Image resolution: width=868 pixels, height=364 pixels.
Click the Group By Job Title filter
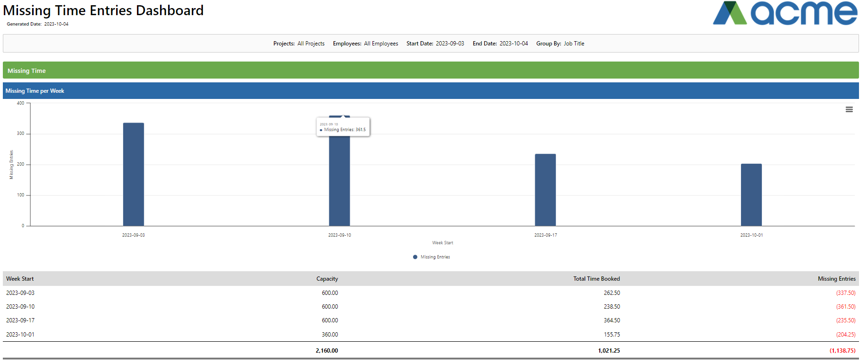tap(560, 44)
